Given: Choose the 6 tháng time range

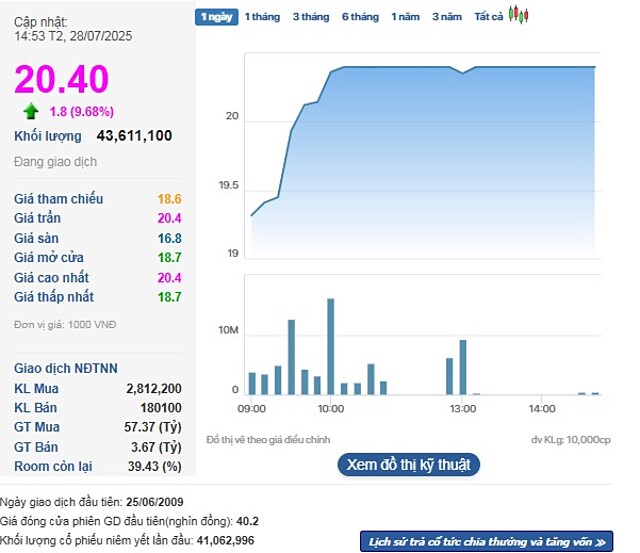Looking at the screenshot, I should pyautogui.click(x=360, y=17).
